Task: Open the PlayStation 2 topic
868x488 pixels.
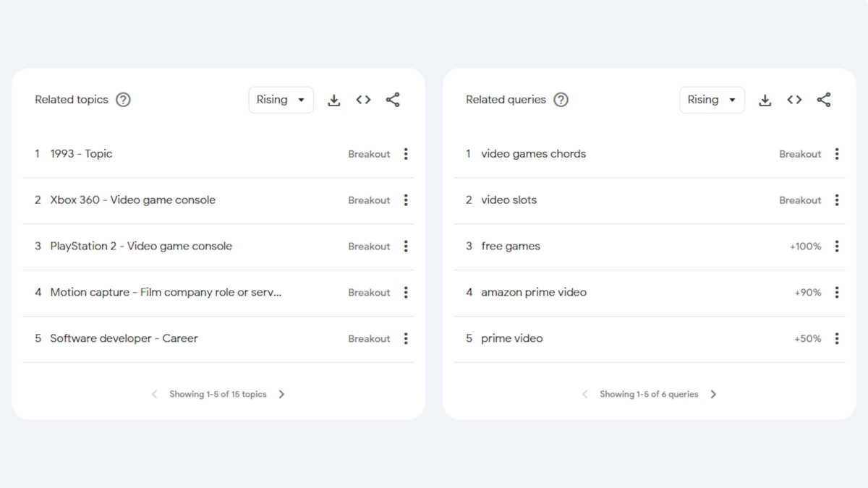Action: 141,247
